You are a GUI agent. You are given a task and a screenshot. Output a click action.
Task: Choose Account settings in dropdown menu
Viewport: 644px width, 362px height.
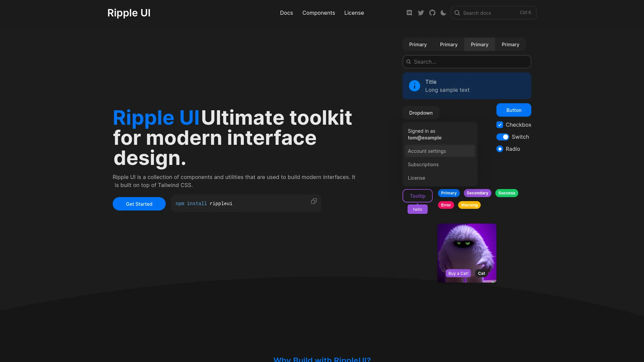coord(440,151)
